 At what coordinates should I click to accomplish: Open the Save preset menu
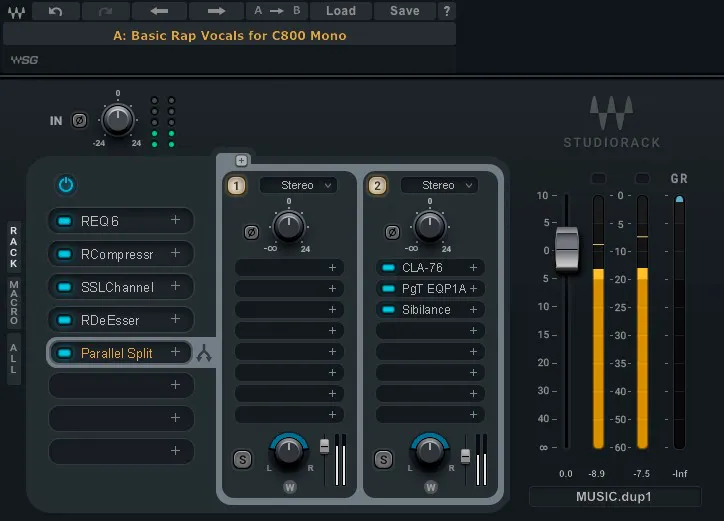pos(404,11)
